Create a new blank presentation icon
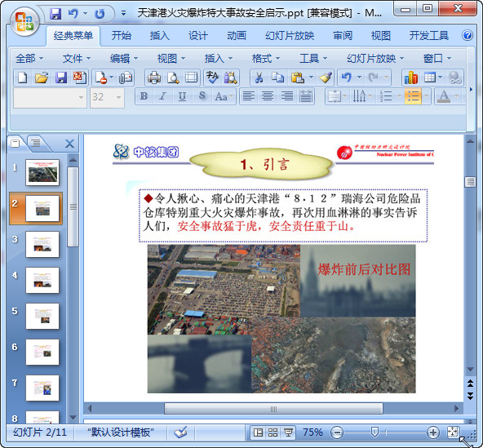The image size is (483, 448). (23, 78)
